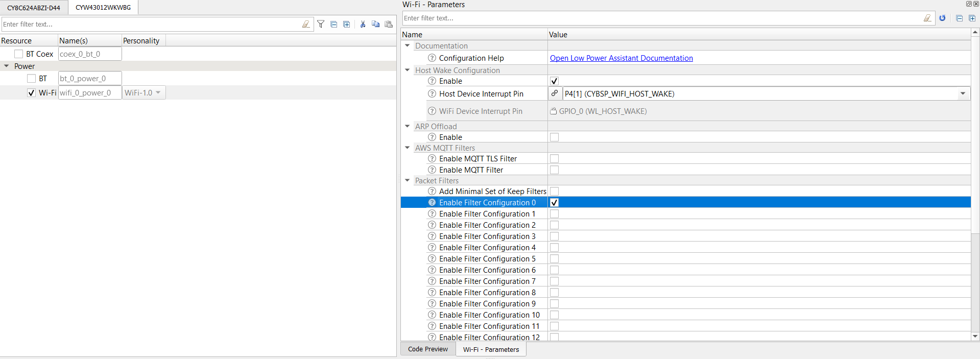
Task: Collapse all resources in left panel toolbar
Action: [334, 24]
